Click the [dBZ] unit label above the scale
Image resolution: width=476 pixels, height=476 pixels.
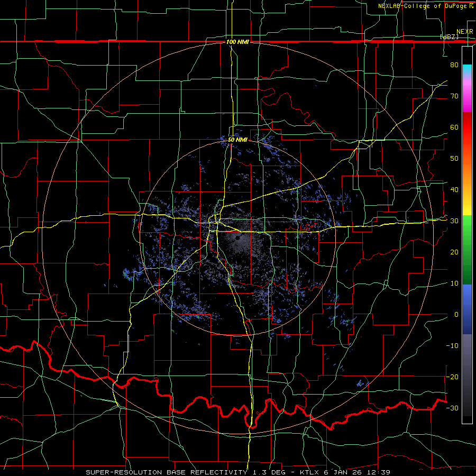pyautogui.click(x=449, y=36)
